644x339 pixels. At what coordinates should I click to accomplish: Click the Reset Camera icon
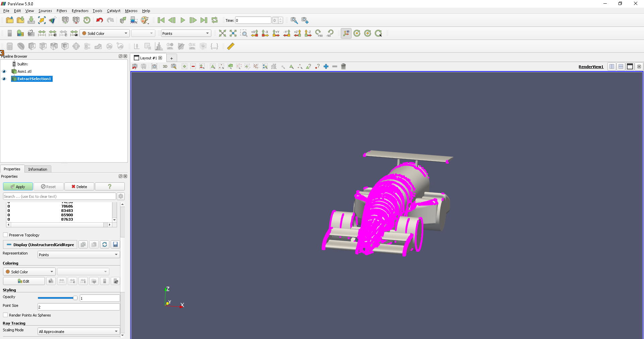tap(222, 33)
